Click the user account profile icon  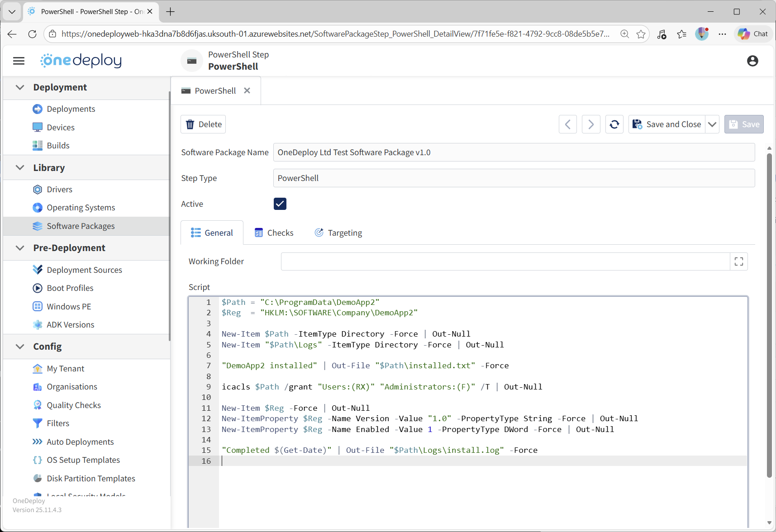tap(752, 61)
